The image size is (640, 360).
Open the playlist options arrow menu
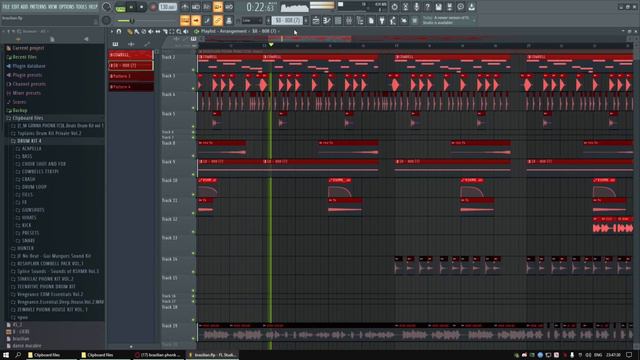(112, 31)
